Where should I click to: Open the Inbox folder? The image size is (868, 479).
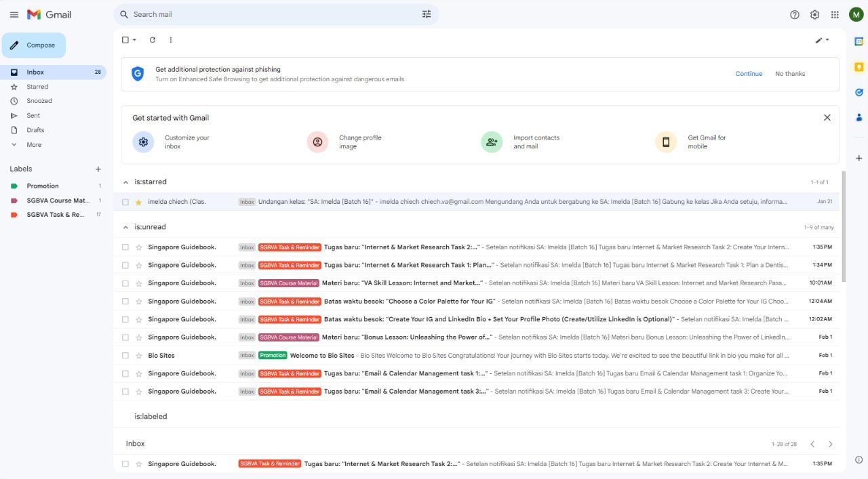(x=53, y=72)
